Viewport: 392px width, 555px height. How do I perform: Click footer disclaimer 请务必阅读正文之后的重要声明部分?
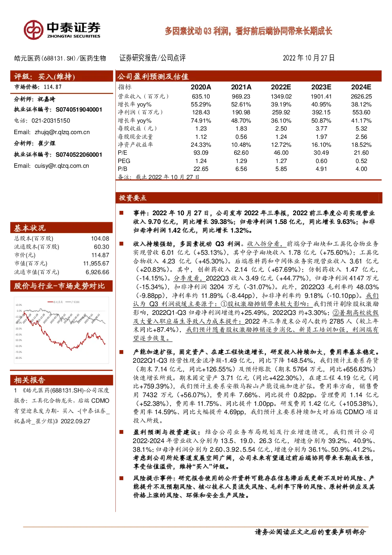click(x=311, y=532)
